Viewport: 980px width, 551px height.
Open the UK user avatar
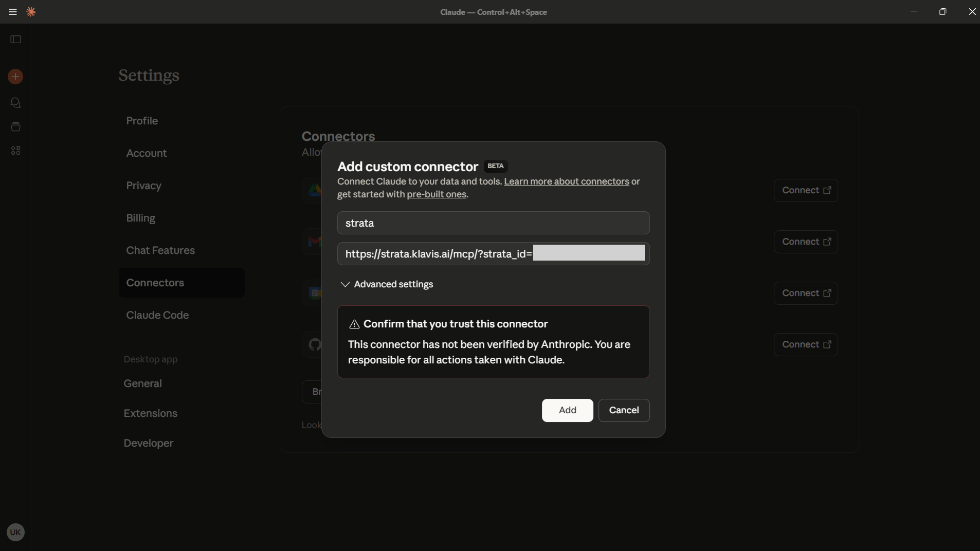tap(15, 532)
